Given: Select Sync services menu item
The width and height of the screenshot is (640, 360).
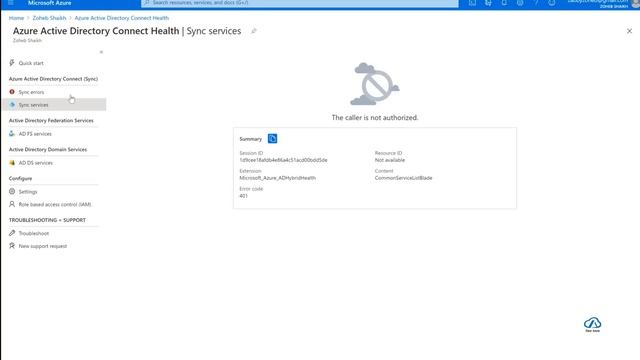Looking at the screenshot, I should pos(53,104).
